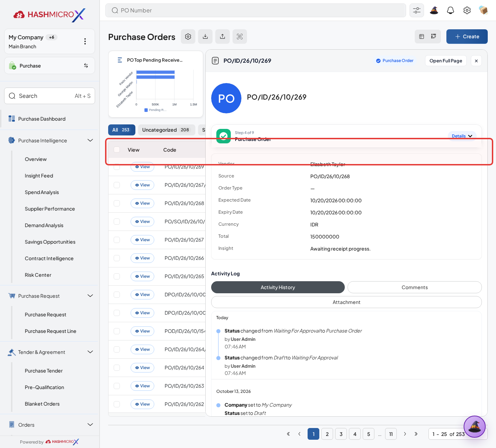
Task: Go to first page arrow
Action: point(288,434)
